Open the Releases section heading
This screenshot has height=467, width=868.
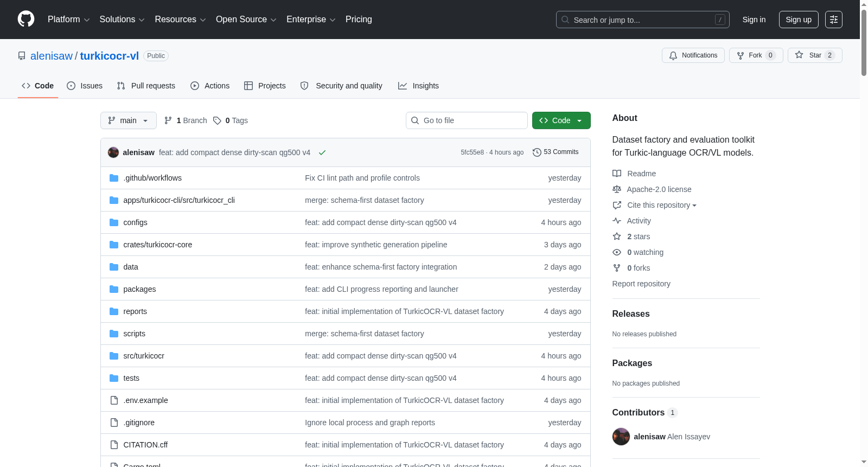[x=631, y=314]
